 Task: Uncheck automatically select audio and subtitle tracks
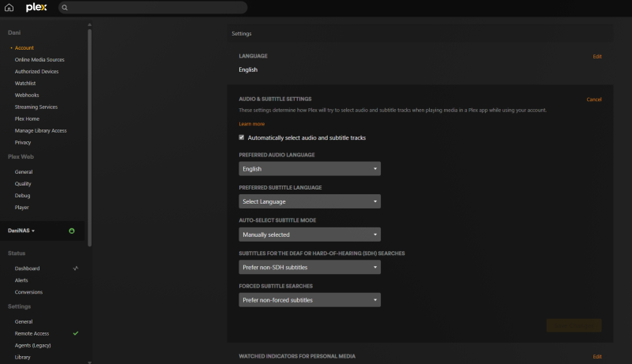click(242, 137)
